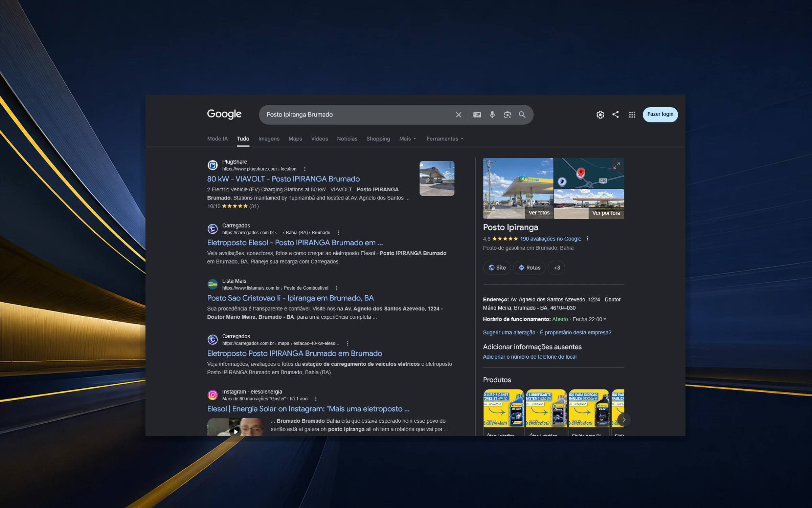Viewport: 812px width, 508px height.
Task: Expand the Ferramentas dropdown
Action: coord(445,139)
